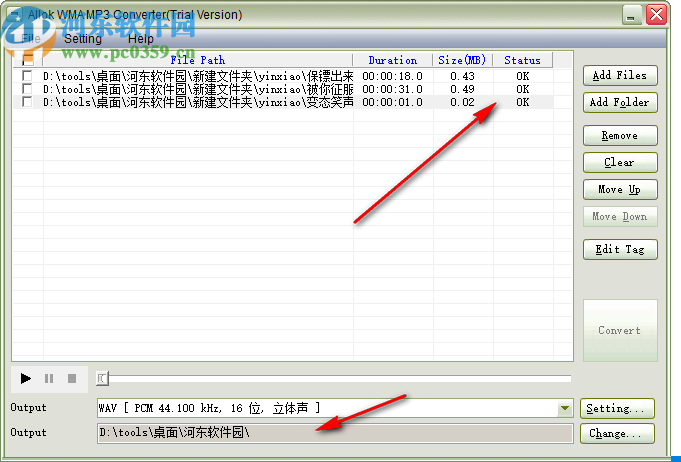Click OK status of 0.43 MB file
Viewport: 681px width, 462px height.
point(522,76)
